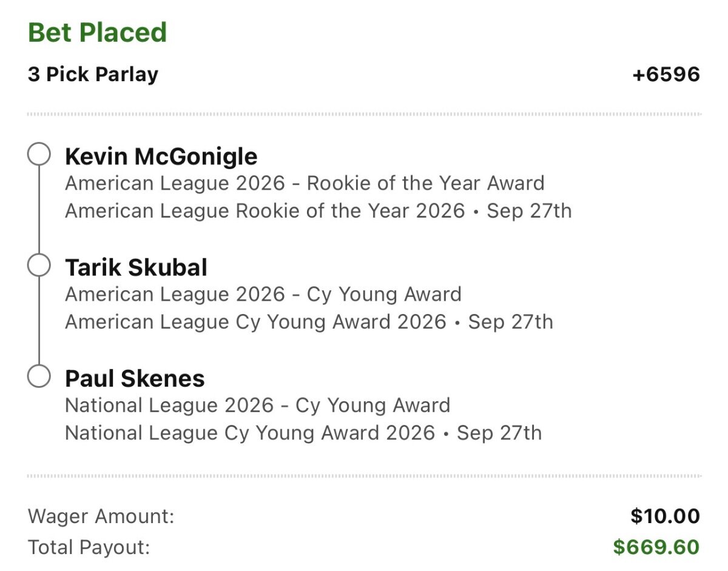Image resolution: width=728 pixels, height=571 pixels.
Task: Click the +6596 parlay odds
Action: (666, 75)
